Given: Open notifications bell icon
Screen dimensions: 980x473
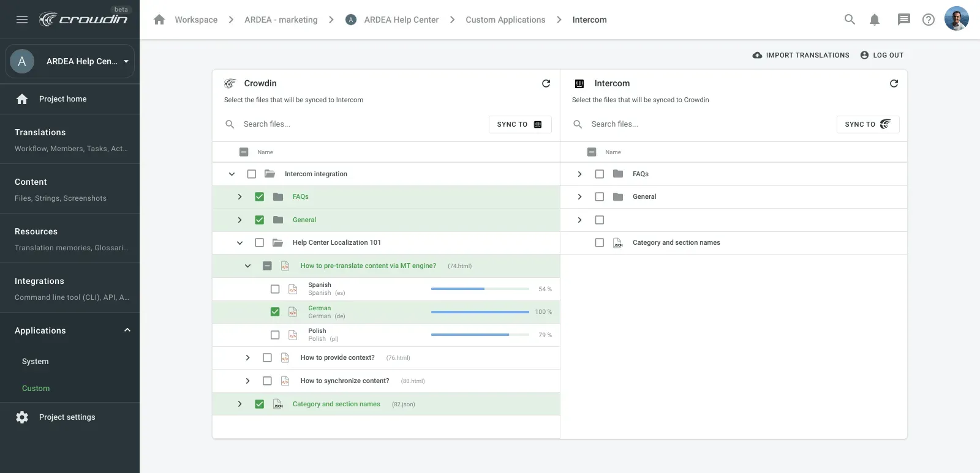Looking at the screenshot, I should [875, 20].
